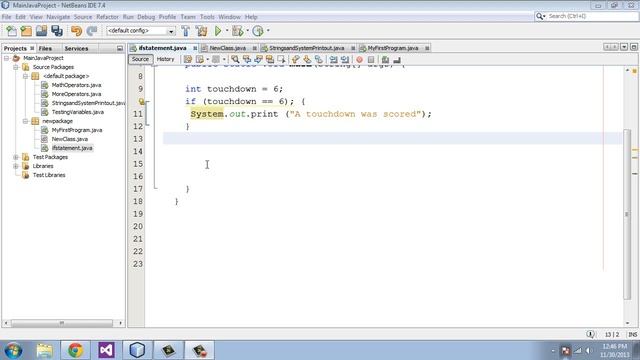The image size is (640, 360).
Task: Run the project with the green arrow
Action: pyautogui.click(x=218, y=31)
